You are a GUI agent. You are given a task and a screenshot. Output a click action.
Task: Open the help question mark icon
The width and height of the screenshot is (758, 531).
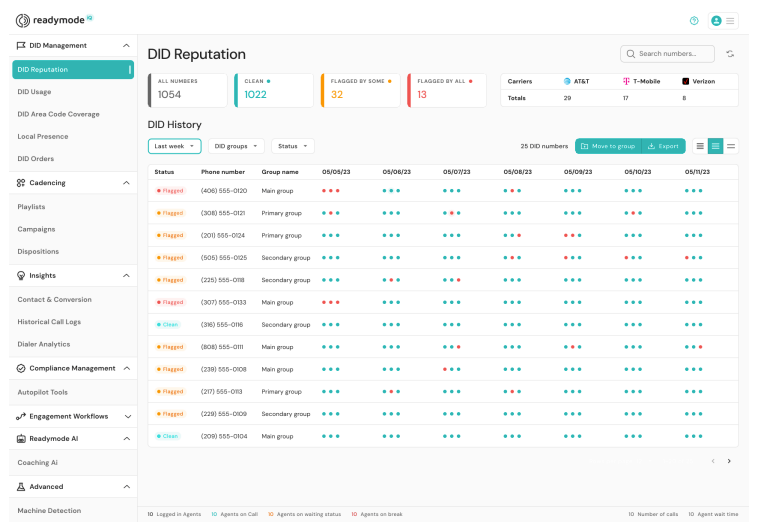click(x=694, y=20)
